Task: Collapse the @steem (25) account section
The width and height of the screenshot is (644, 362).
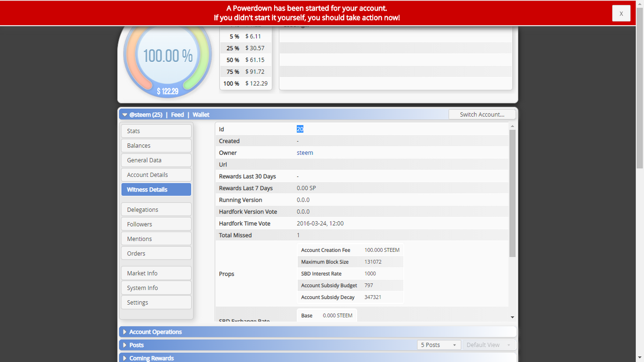Action: pyautogui.click(x=125, y=115)
